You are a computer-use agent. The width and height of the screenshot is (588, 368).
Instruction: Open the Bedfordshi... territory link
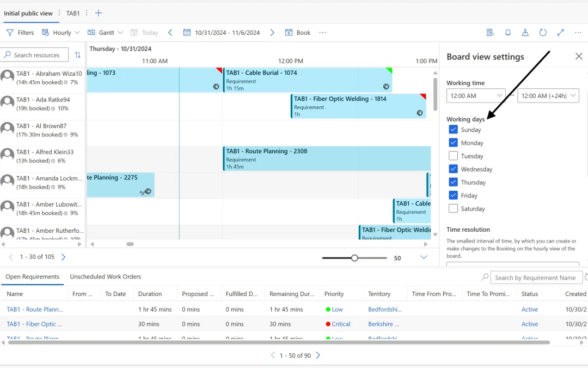click(x=385, y=310)
